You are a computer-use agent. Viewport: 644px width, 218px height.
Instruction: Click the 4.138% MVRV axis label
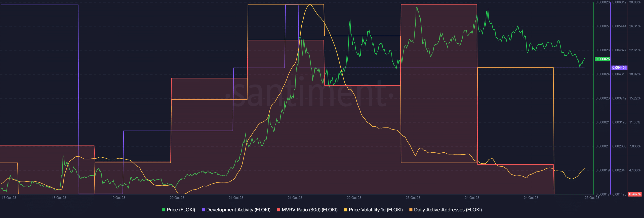pyautogui.click(x=635, y=170)
